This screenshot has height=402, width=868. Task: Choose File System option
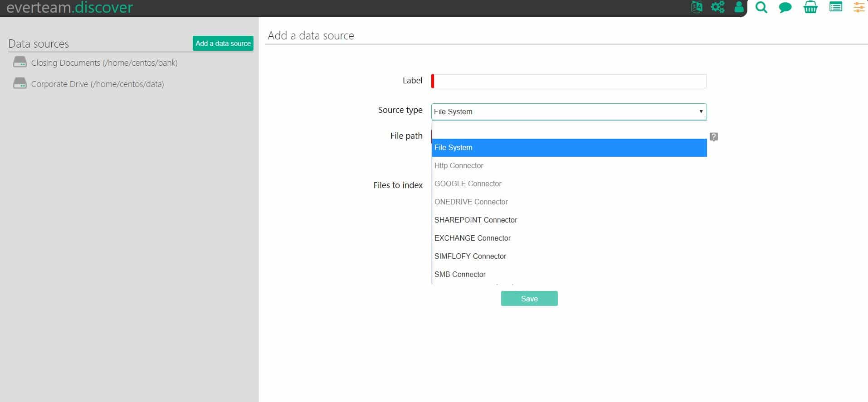[569, 148]
